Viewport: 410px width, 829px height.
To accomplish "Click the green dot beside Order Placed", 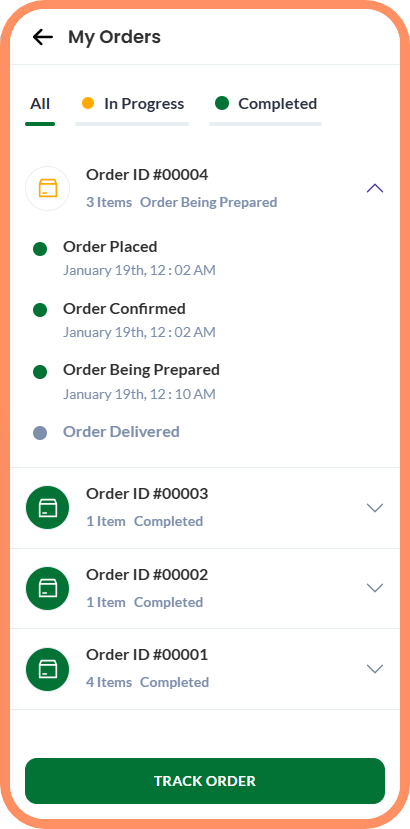I will point(40,248).
